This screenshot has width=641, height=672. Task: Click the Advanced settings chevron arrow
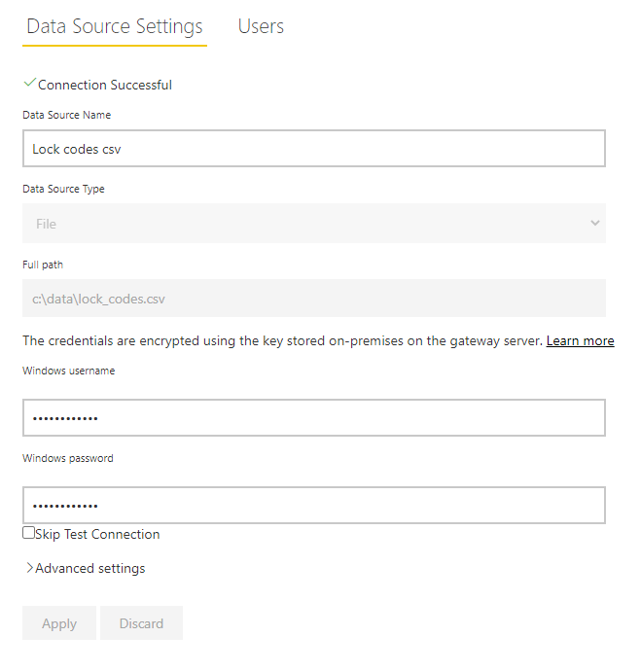tap(29, 568)
